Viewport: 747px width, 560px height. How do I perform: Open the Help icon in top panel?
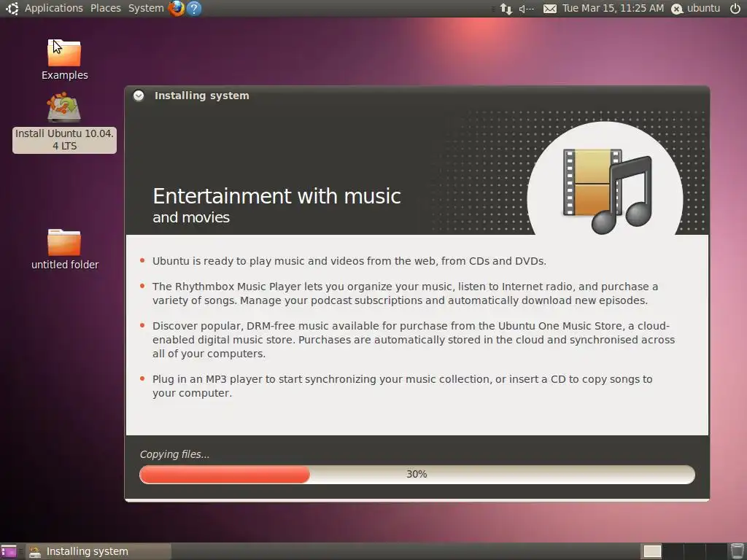194,8
